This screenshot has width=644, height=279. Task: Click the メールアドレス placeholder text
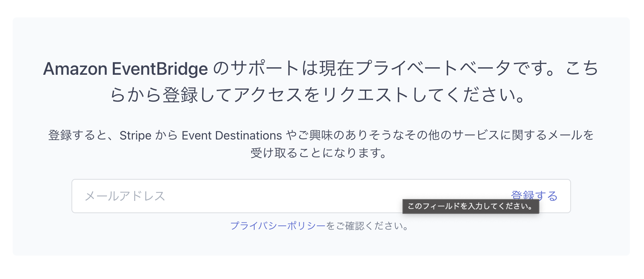click(x=124, y=195)
